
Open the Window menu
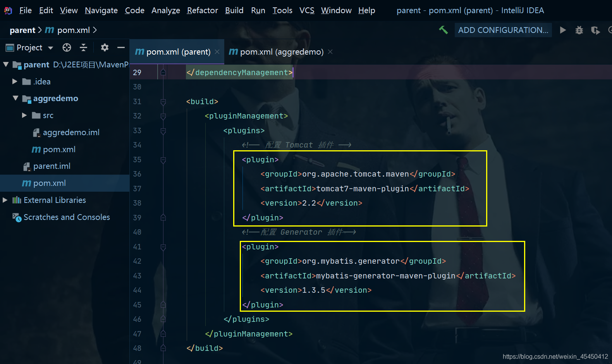tap(336, 10)
